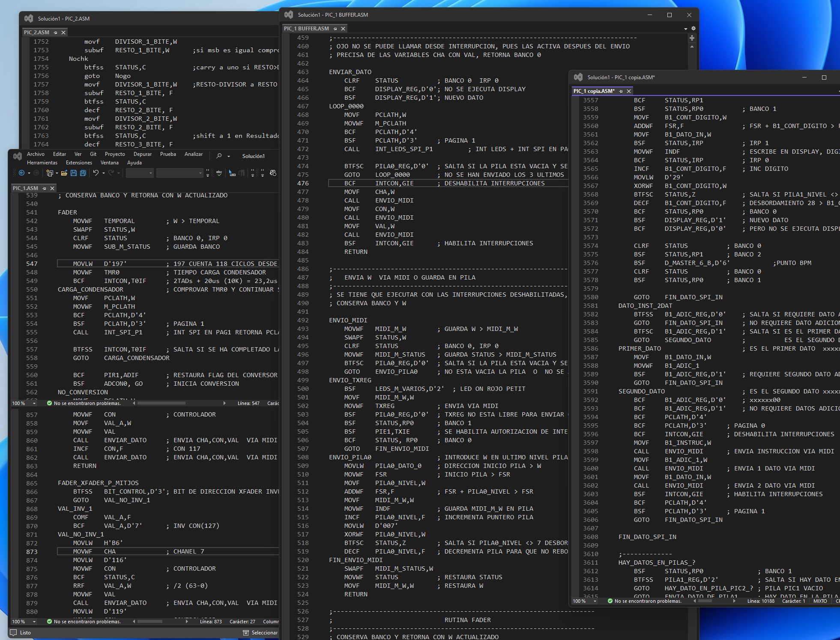The image size is (840, 640).
Task: Click the 'Línea: 10188' indicator in PIC_1 copia
Action: click(x=761, y=601)
